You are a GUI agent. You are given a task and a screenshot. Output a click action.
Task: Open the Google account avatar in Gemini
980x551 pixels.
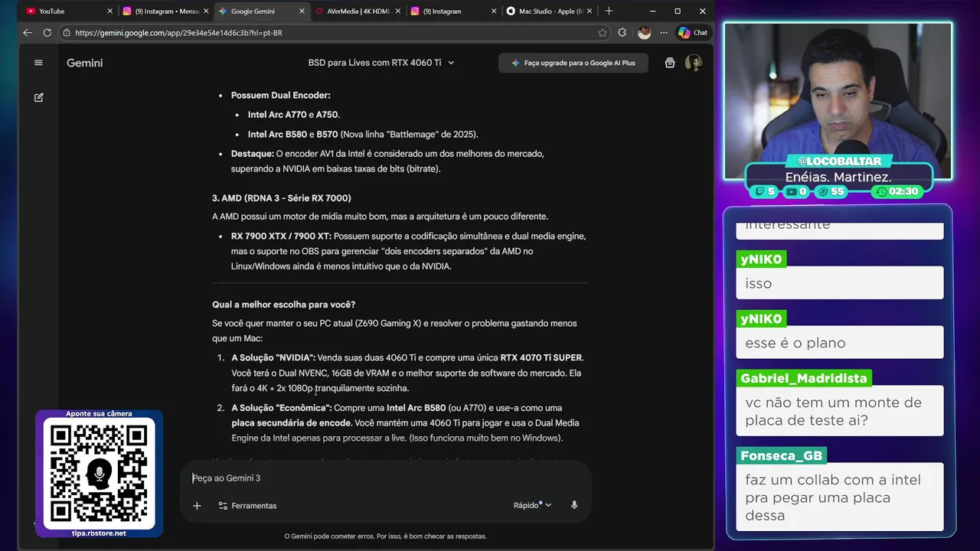694,63
